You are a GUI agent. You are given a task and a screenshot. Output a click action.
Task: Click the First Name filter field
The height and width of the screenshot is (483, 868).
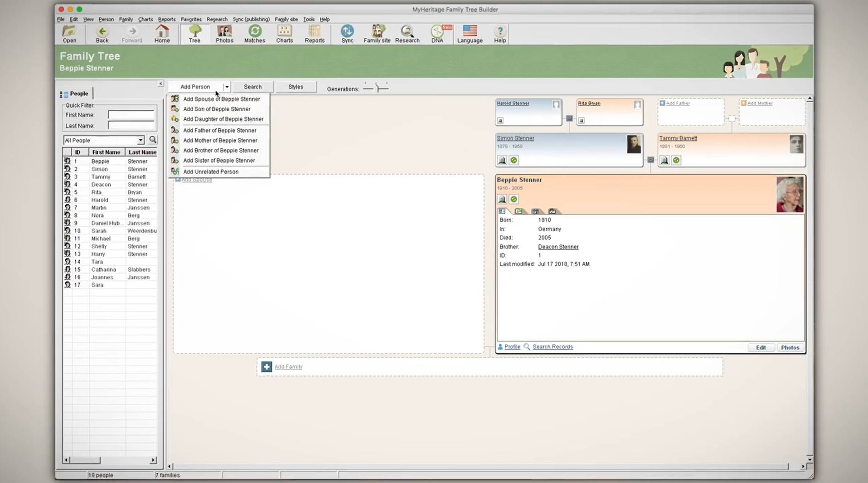pyautogui.click(x=131, y=115)
